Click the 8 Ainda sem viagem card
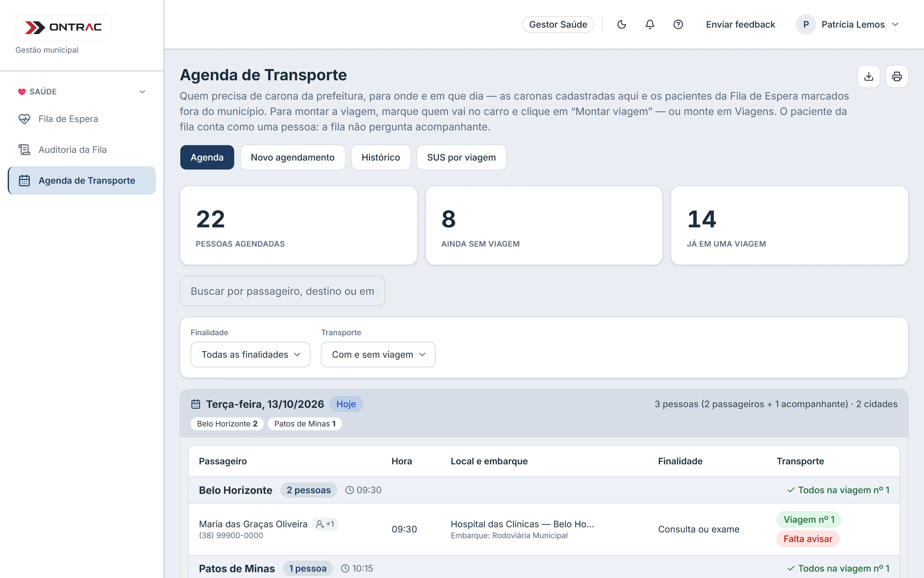 click(544, 225)
